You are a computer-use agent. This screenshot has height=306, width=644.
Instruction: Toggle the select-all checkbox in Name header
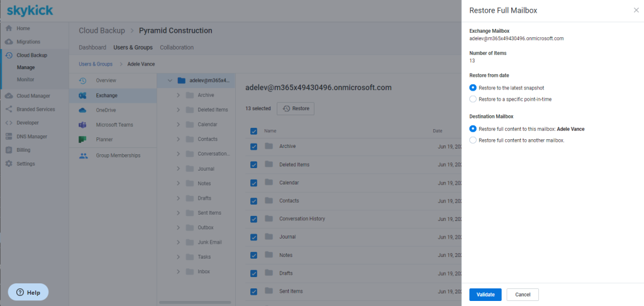pos(254,131)
